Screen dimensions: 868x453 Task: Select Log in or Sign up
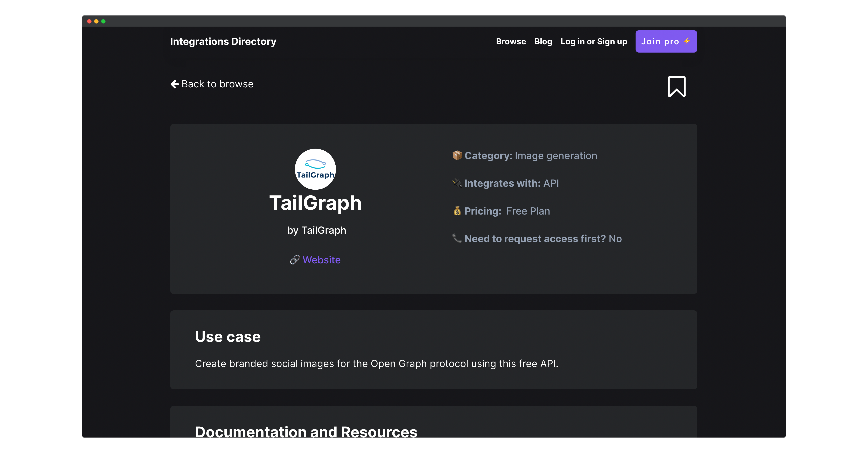pos(594,41)
